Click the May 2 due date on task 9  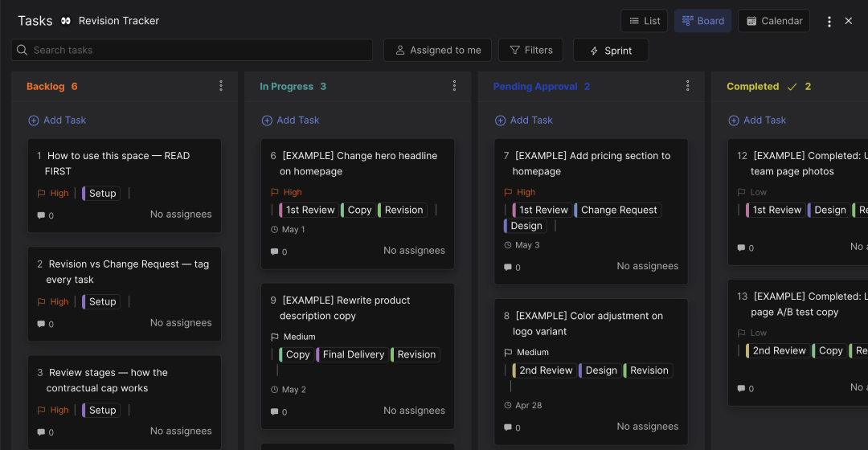289,390
